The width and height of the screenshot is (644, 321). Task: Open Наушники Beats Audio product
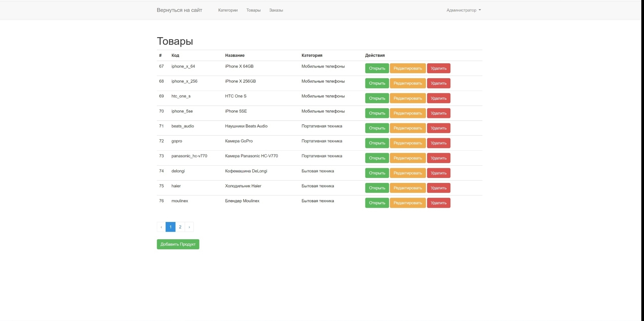click(x=377, y=128)
